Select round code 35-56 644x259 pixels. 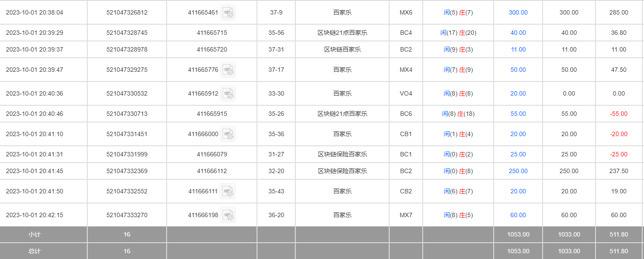(276, 33)
